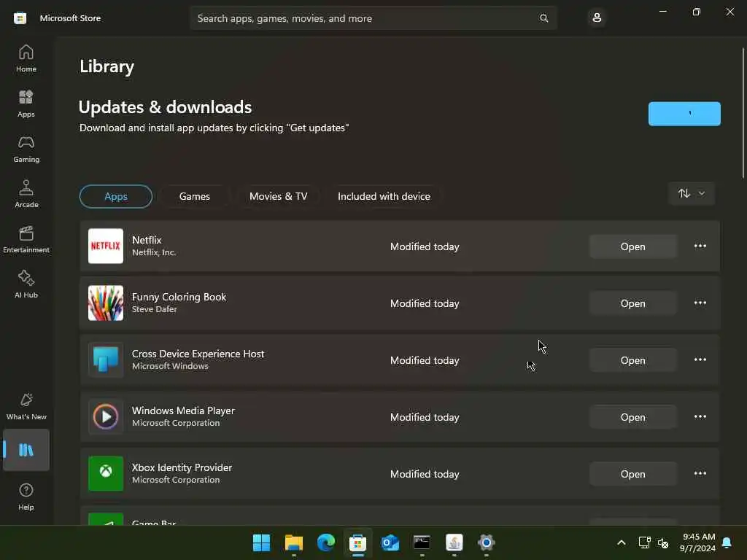Click the Windows Media Player title
Image resolution: width=747 pixels, height=560 pixels.
coord(183,411)
